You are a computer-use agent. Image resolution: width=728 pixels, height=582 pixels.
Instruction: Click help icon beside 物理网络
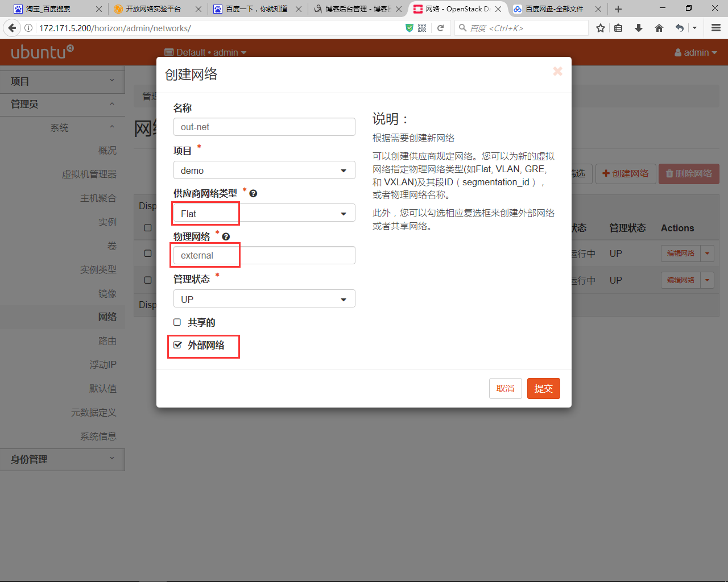pos(226,237)
